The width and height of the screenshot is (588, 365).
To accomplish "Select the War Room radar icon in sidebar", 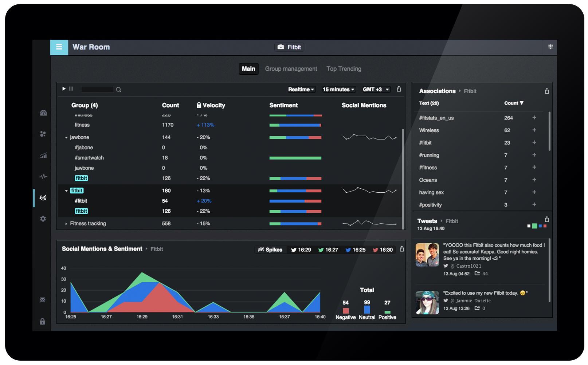I will click(x=43, y=197).
